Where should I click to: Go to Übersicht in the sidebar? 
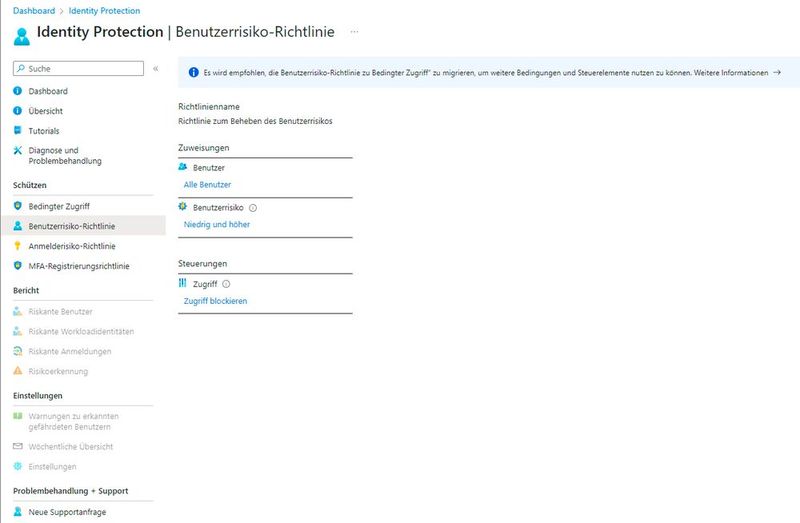point(46,111)
